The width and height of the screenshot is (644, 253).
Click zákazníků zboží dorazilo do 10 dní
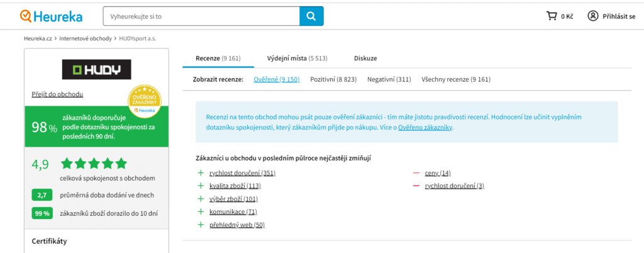coord(109,213)
